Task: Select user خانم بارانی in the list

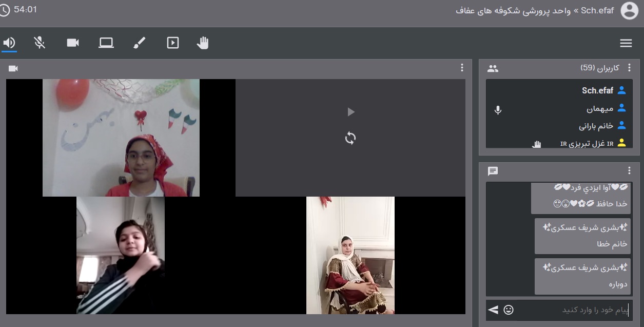Action: (x=596, y=126)
